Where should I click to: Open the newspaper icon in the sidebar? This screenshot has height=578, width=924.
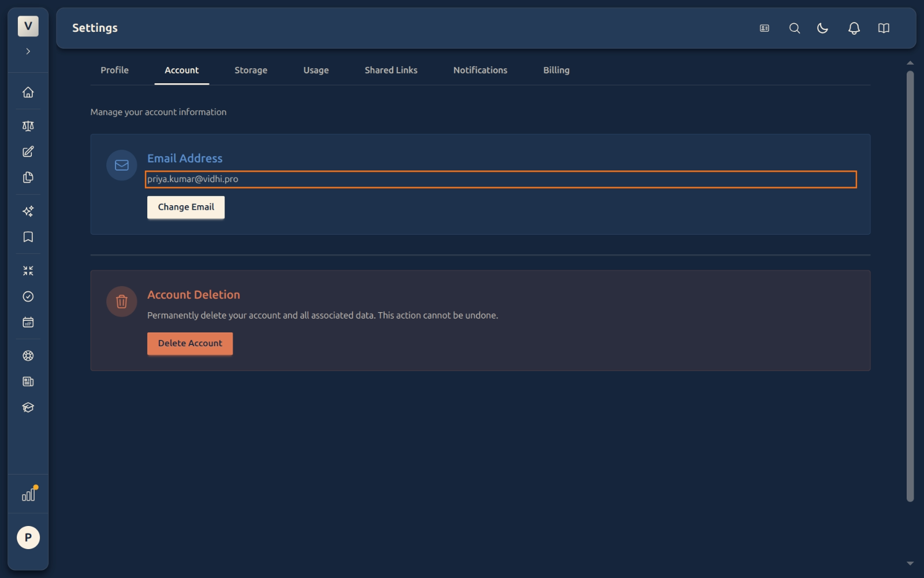(x=28, y=381)
